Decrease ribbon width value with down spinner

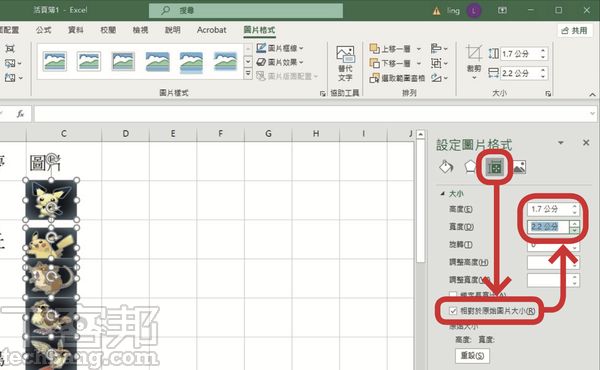pyautogui.click(x=543, y=76)
